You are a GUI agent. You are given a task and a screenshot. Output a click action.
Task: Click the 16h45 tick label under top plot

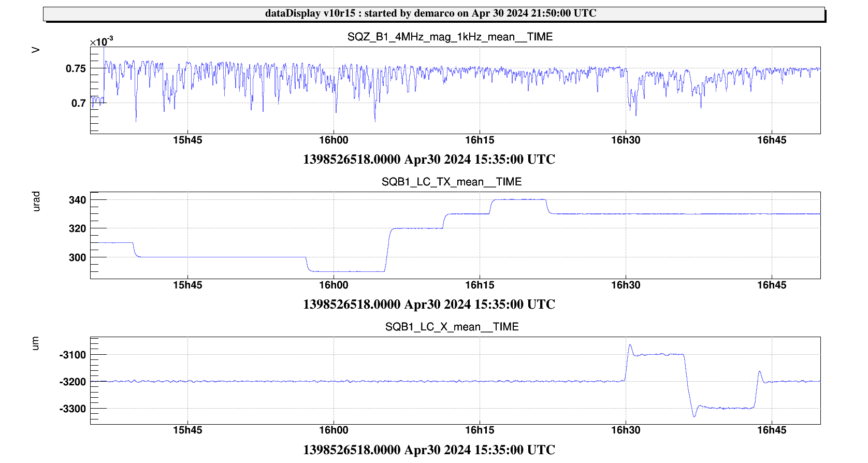[772, 140]
